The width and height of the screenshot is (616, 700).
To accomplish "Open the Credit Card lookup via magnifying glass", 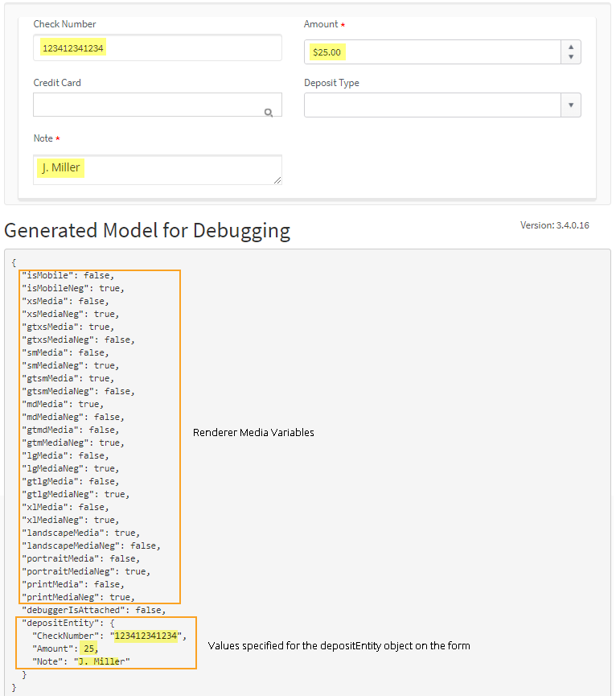I will coord(269,112).
